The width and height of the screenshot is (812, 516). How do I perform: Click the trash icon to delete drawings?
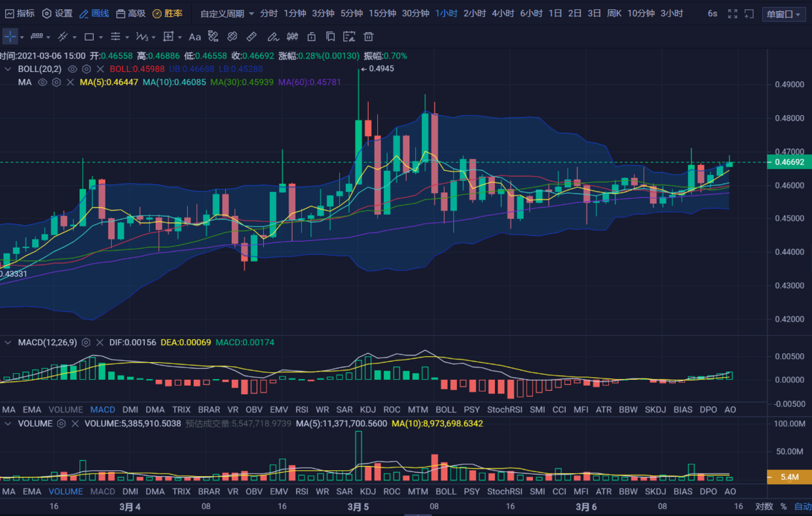pos(369,37)
